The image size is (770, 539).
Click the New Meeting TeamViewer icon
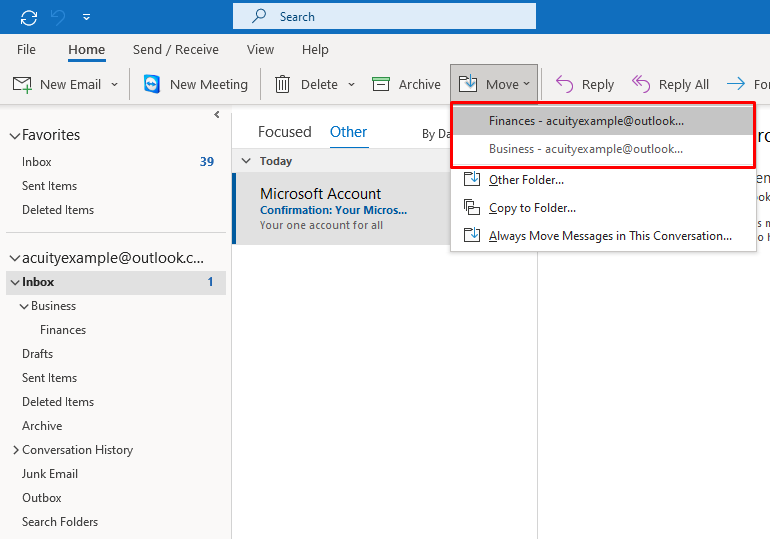click(152, 84)
